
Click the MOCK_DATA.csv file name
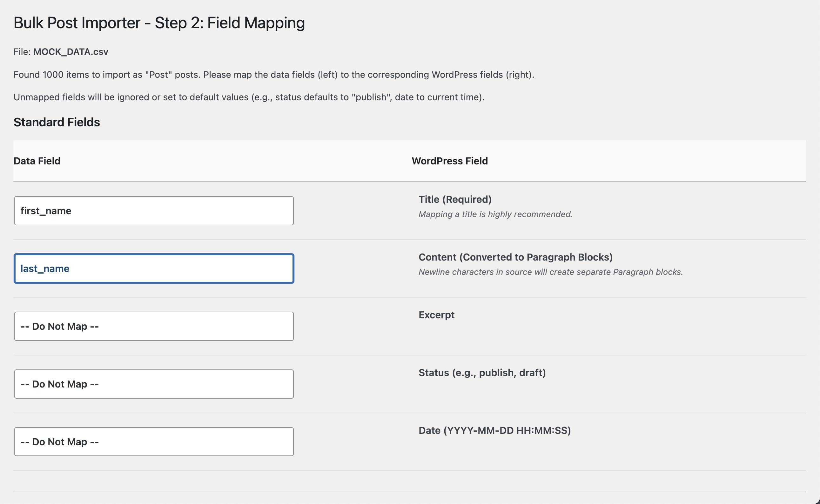click(x=71, y=52)
